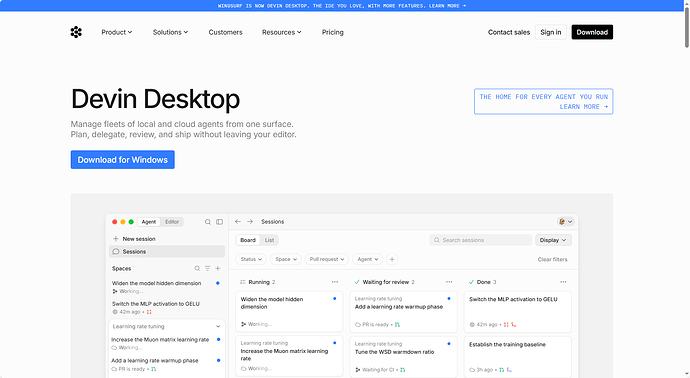Open the Space filter dropdown
The height and width of the screenshot is (378, 690).
pyautogui.click(x=286, y=259)
